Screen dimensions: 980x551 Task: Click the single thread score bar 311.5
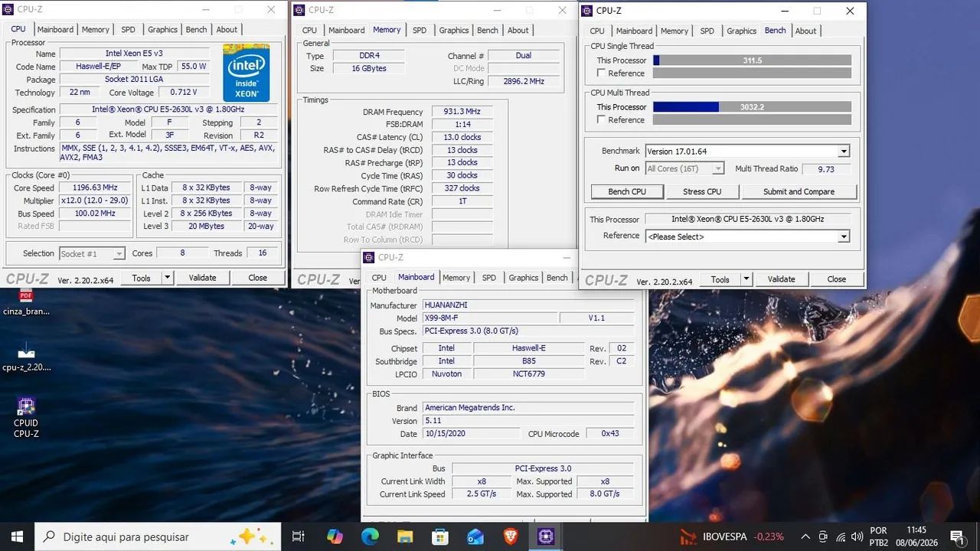click(752, 60)
